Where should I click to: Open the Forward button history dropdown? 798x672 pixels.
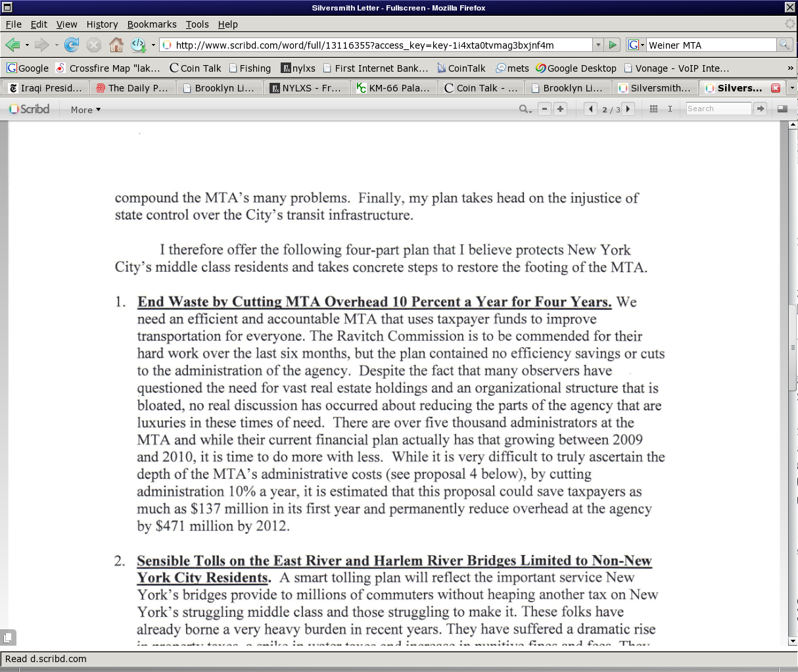point(57,45)
